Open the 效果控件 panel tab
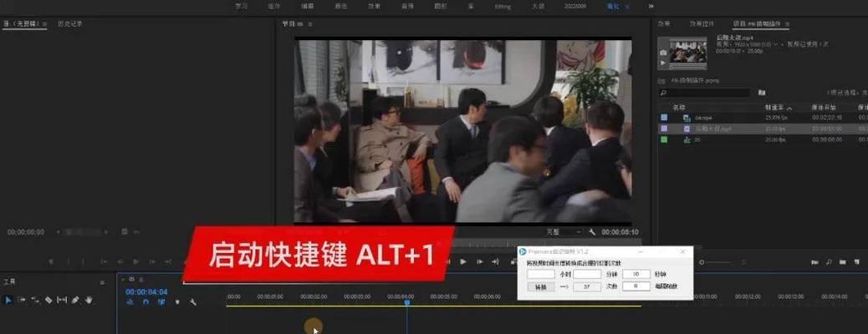Screen dimensions: 868x334 click(702, 23)
